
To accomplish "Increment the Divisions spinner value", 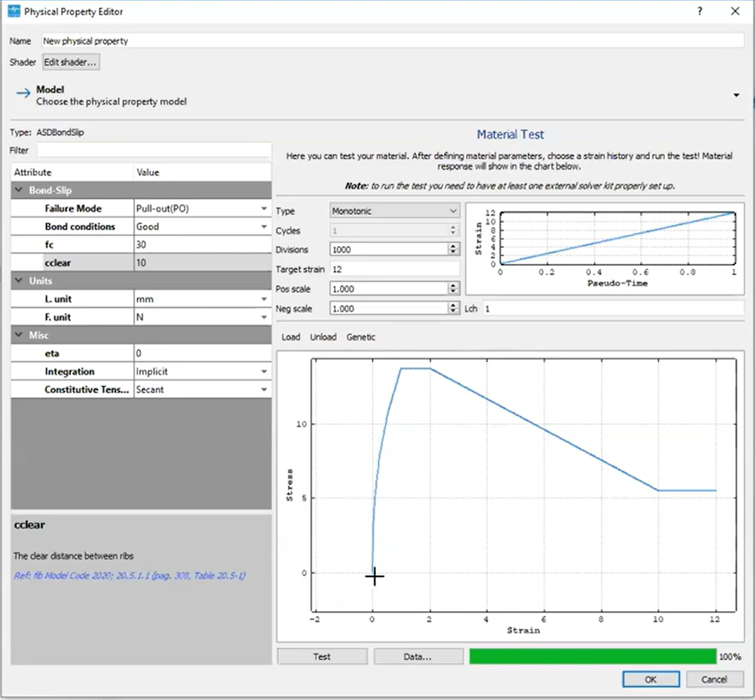I will click(x=453, y=246).
